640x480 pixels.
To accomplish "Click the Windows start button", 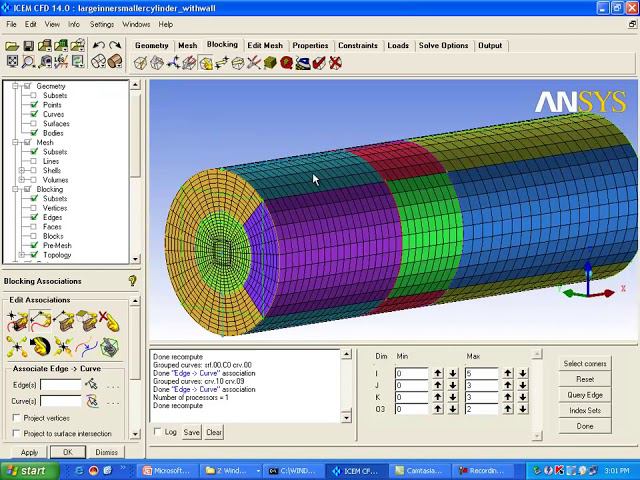I will (x=30, y=471).
